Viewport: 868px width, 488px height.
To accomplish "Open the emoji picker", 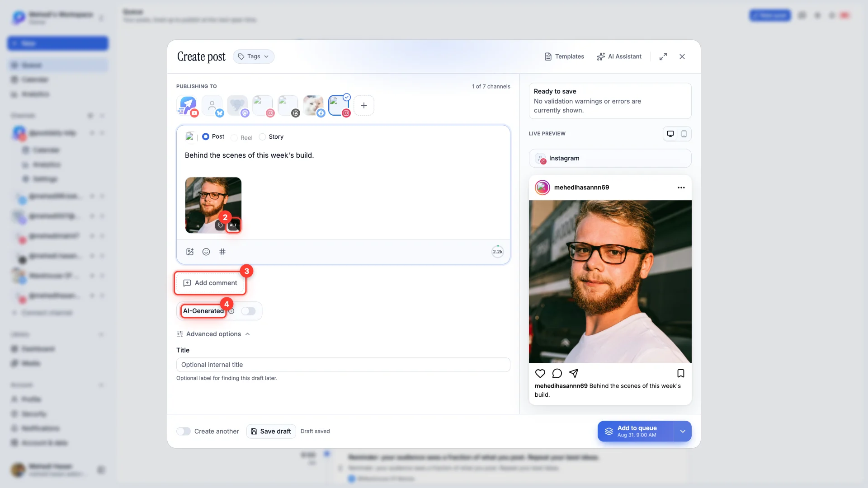I will click(206, 252).
